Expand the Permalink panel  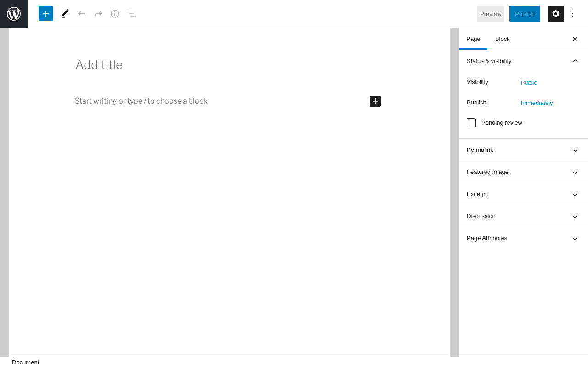pyautogui.click(x=524, y=150)
